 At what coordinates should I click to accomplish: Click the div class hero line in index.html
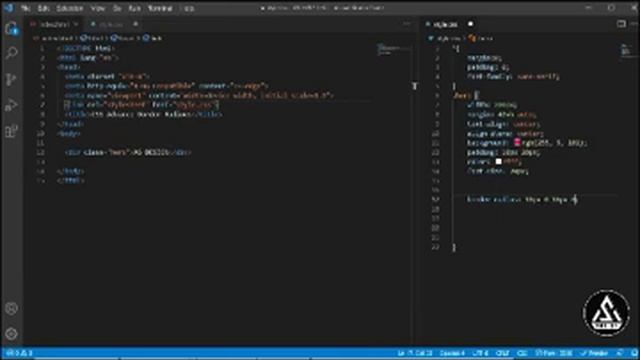coord(128,152)
